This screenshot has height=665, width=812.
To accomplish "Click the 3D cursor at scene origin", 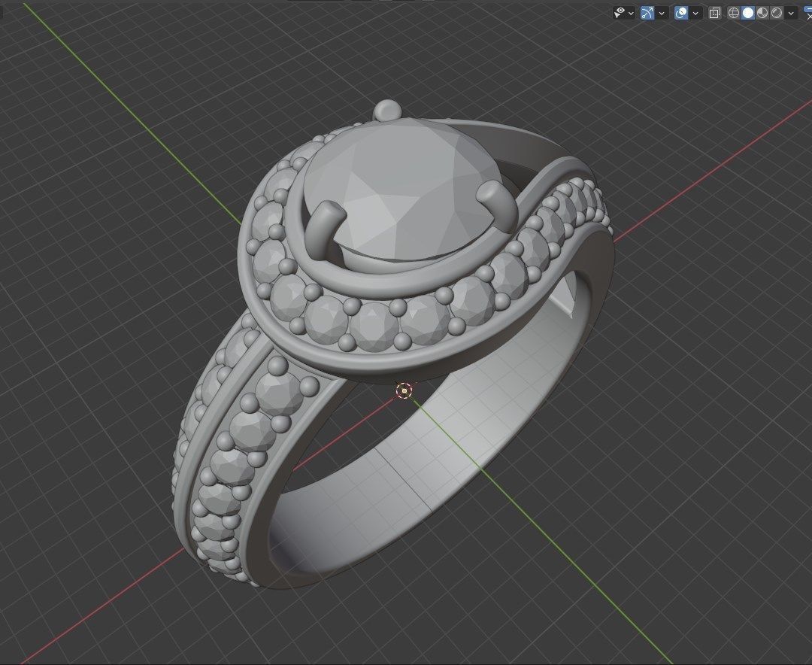I will tap(404, 391).
